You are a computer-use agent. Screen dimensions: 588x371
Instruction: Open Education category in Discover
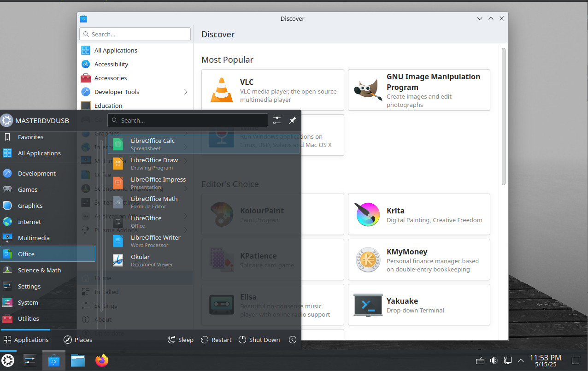135,106
